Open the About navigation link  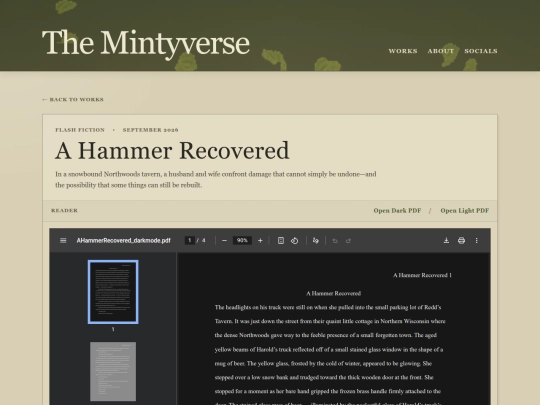(x=441, y=51)
